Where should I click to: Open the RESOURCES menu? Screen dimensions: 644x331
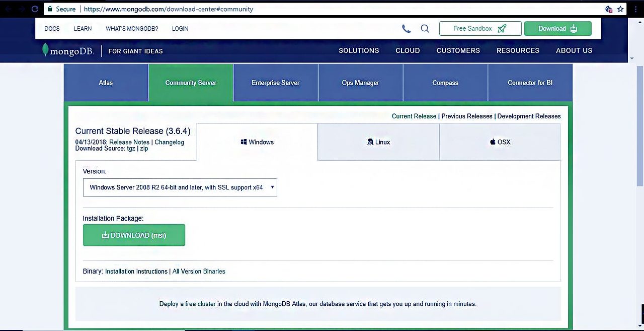pyautogui.click(x=518, y=51)
